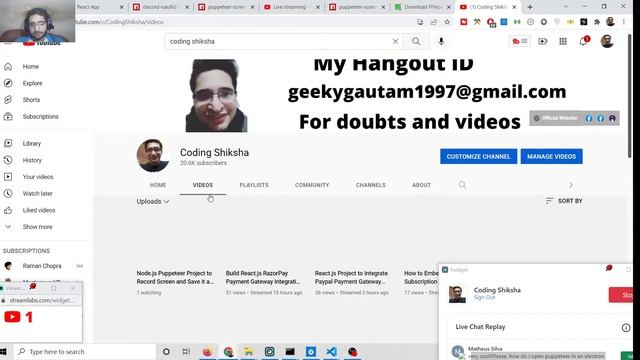Switch to the PLAYLISTS tab
This screenshot has height=360, width=640.
click(x=254, y=185)
